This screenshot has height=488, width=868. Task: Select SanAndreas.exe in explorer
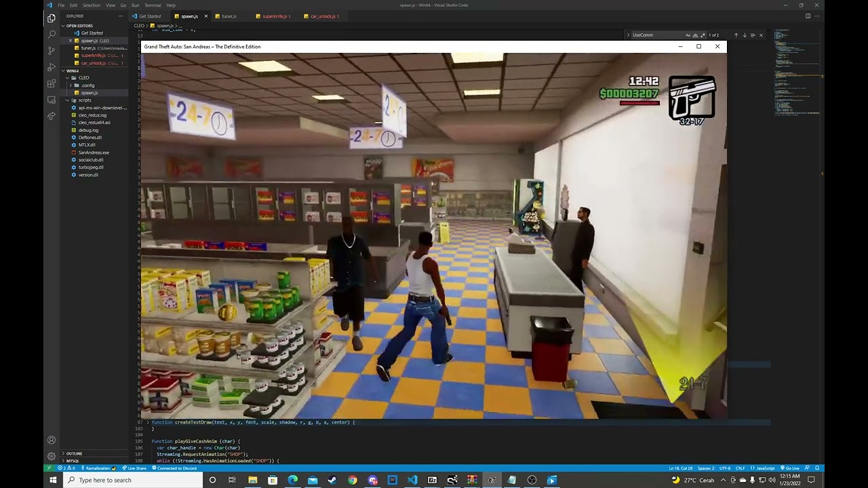pyautogui.click(x=94, y=152)
